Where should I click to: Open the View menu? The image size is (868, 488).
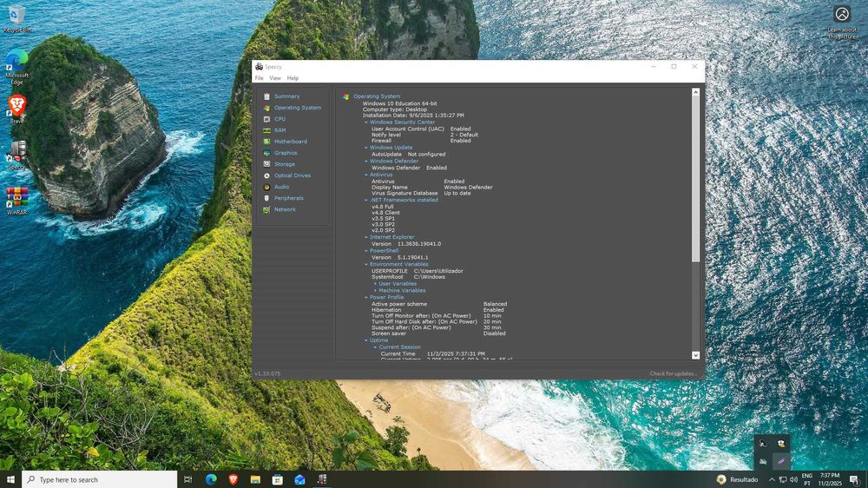[275, 78]
